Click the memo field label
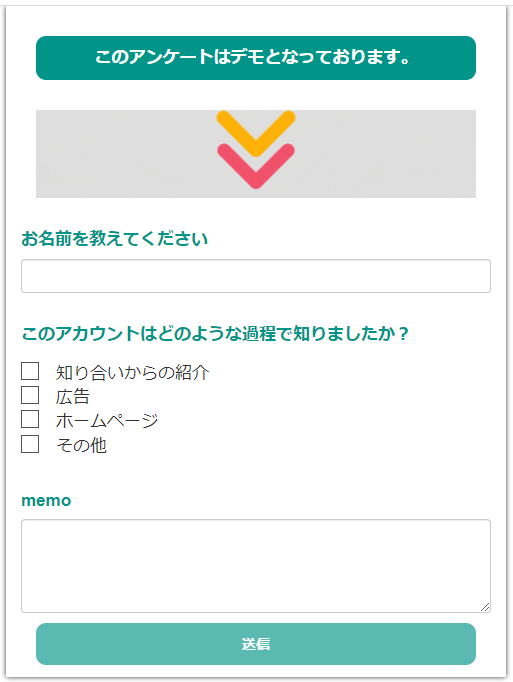This screenshot has width=513, height=682. tap(46, 501)
